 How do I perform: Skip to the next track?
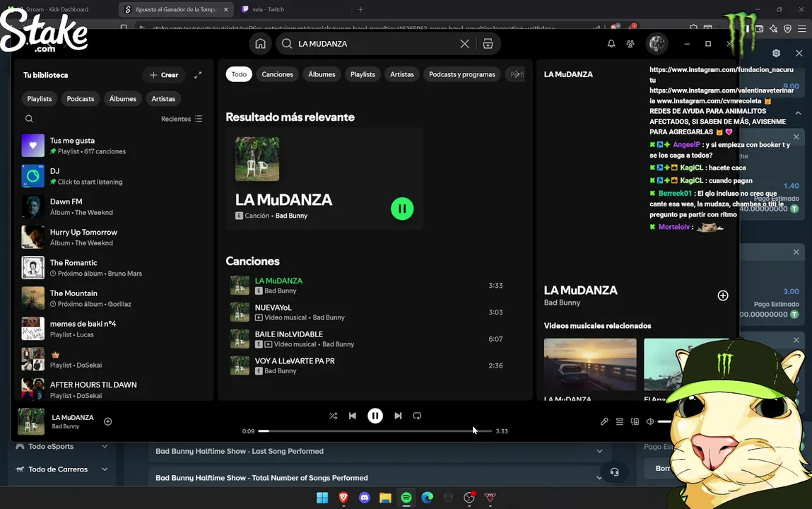click(x=398, y=416)
